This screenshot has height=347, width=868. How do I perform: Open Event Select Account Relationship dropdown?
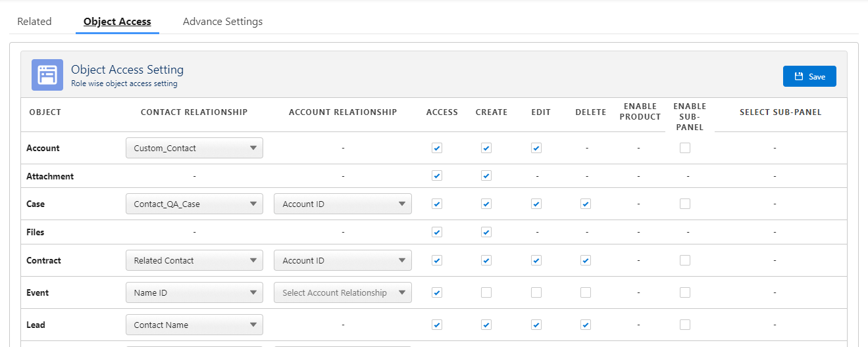[x=342, y=292]
